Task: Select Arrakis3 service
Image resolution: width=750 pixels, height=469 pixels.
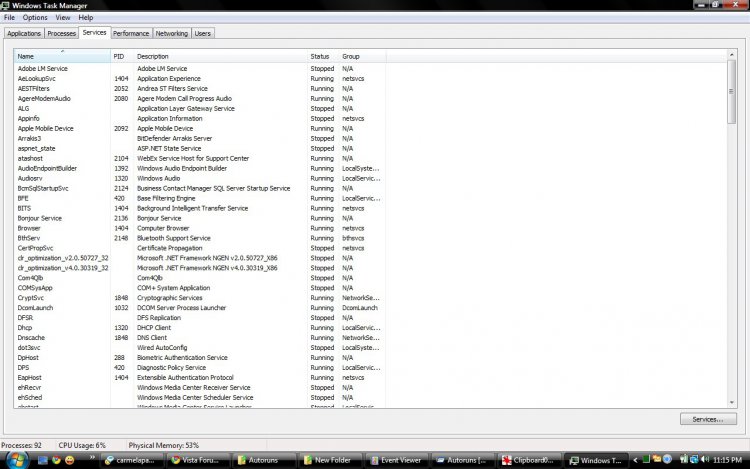Action: pyautogui.click(x=29, y=139)
